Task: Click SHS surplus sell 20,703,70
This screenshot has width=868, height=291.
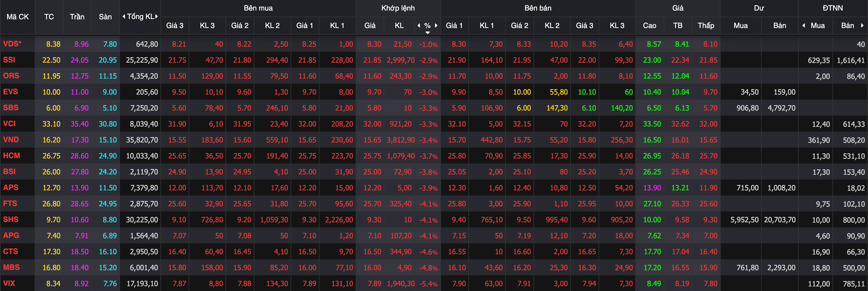Action: tap(780, 220)
